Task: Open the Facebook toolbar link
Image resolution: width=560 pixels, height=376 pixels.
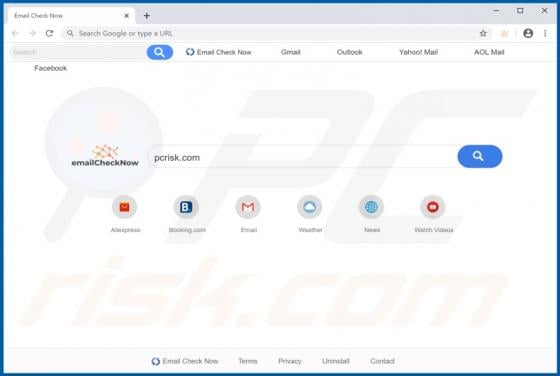Action: click(50, 68)
